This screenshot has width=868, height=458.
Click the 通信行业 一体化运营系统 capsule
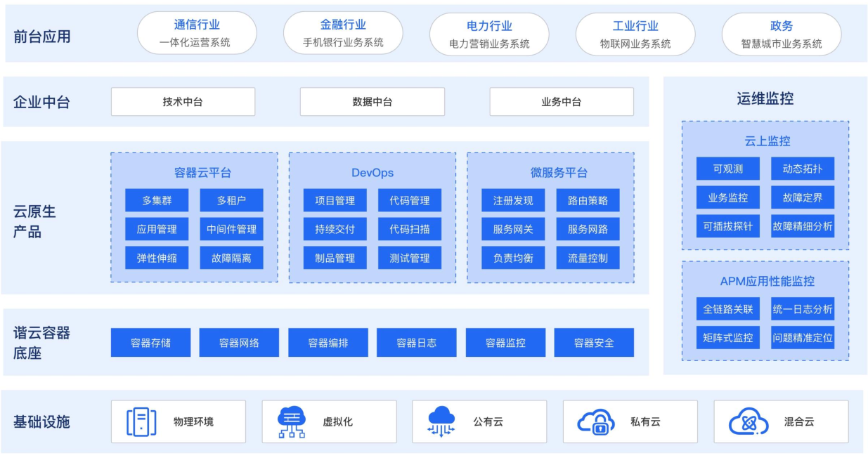[x=198, y=32]
